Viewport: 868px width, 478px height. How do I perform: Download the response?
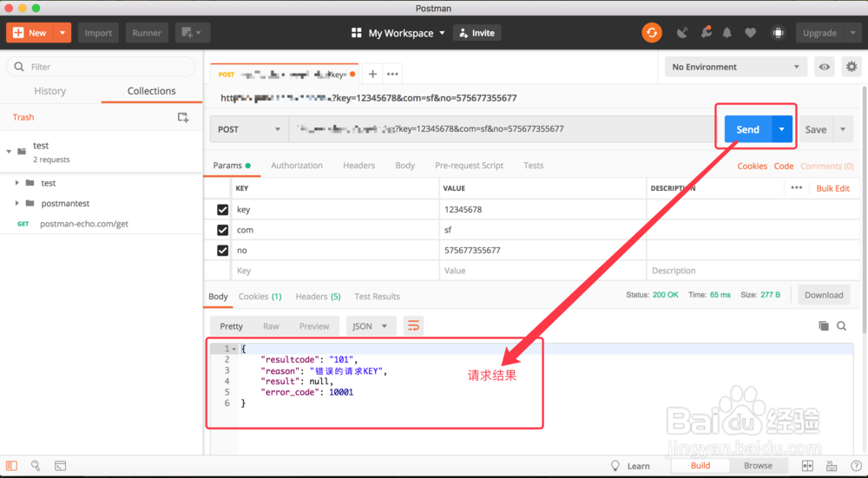click(824, 295)
